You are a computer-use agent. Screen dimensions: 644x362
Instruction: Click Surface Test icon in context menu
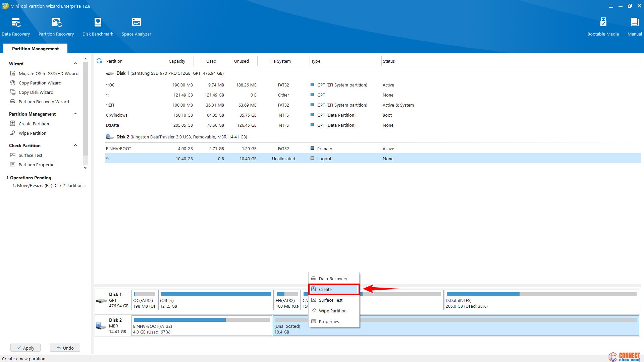(314, 300)
